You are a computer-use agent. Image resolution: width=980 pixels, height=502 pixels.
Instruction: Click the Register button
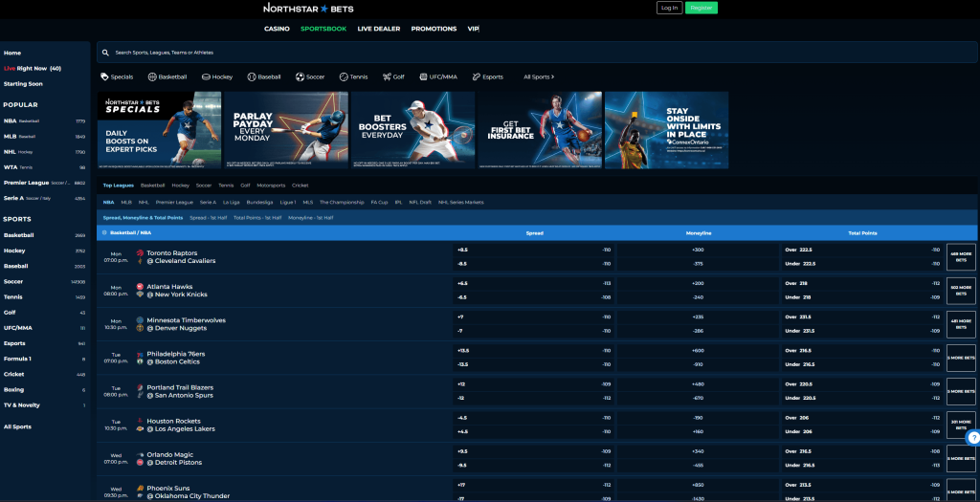702,8
